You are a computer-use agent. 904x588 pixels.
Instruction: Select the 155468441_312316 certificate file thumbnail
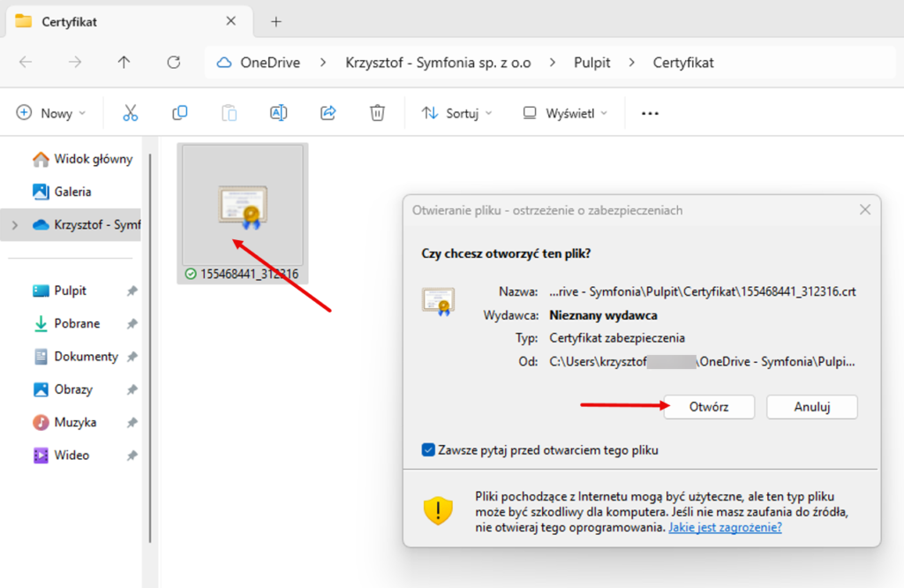[x=243, y=214]
